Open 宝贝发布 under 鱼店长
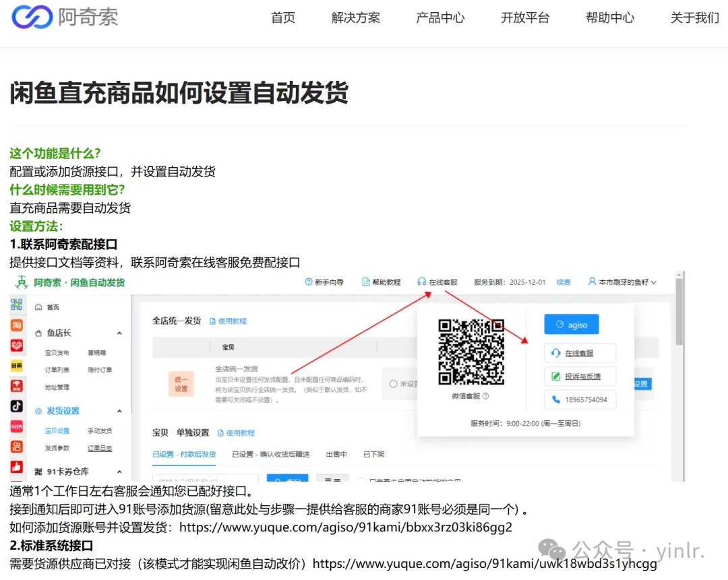 coord(57,353)
